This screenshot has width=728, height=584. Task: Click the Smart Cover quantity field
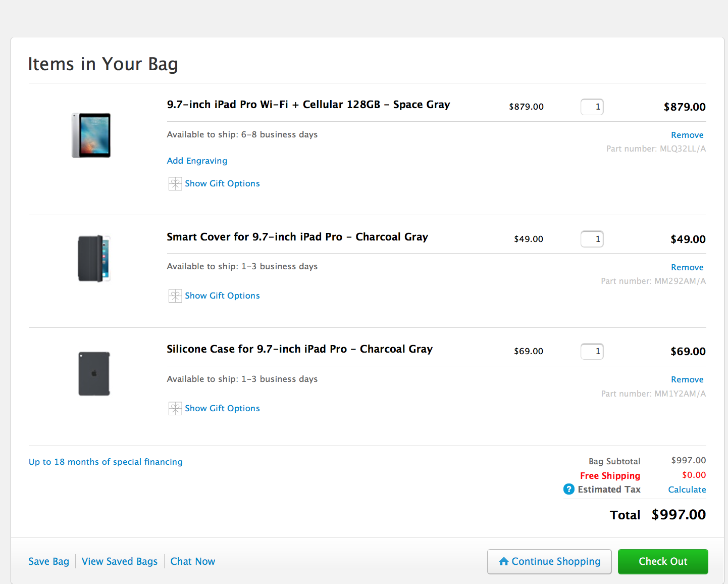(x=592, y=239)
